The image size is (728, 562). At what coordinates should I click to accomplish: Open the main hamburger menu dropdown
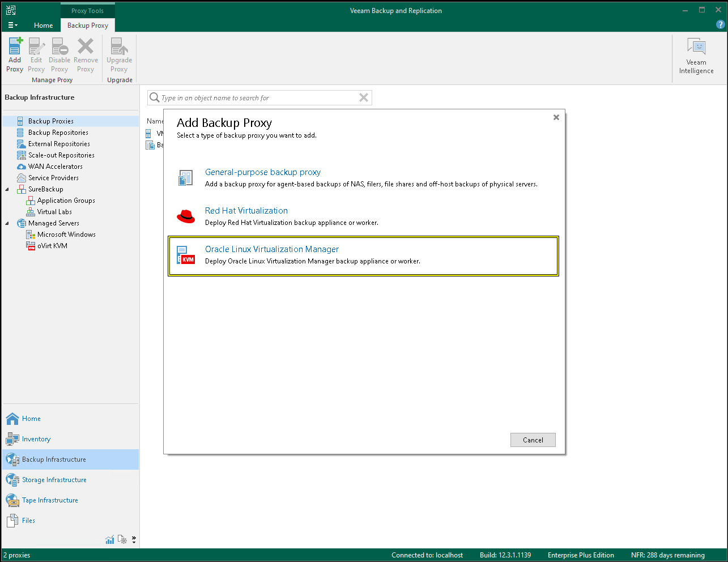(12, 25)
